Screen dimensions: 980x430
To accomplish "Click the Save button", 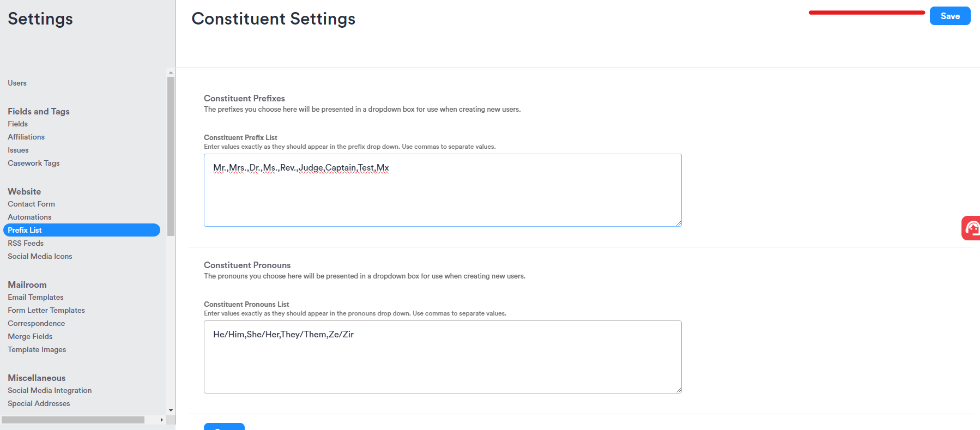I will coord(949,16).
